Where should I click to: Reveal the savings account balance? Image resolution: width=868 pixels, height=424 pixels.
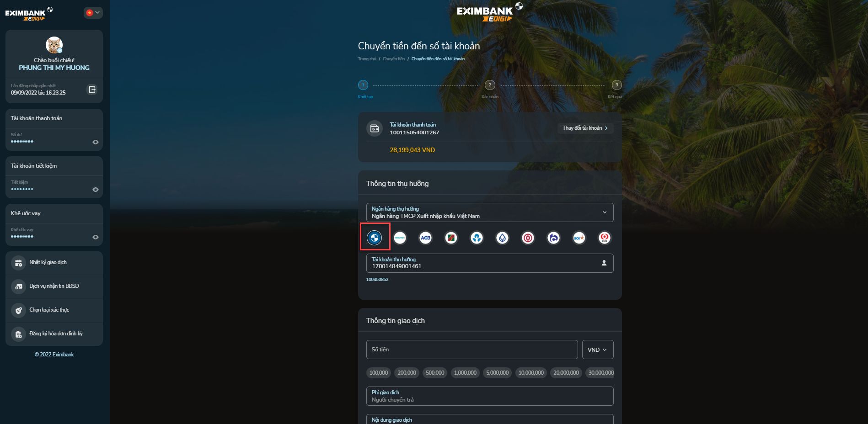coord(95,190)
